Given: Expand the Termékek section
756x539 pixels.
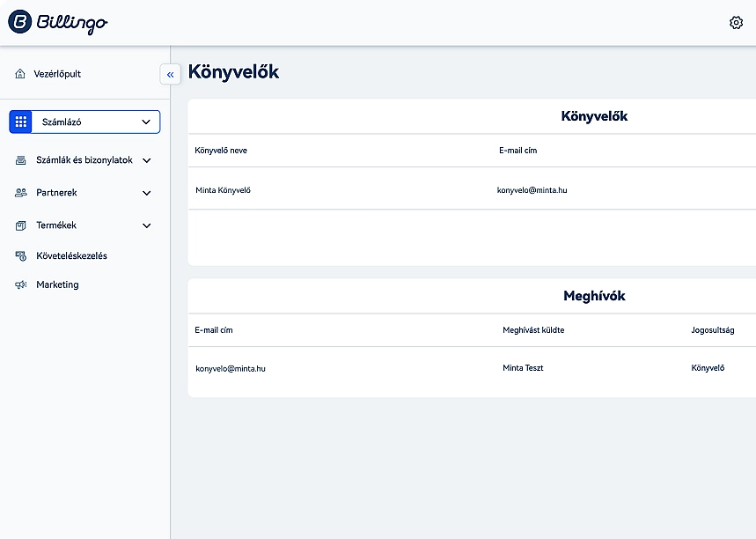Looking at the screenshot, I should (146, 225).
